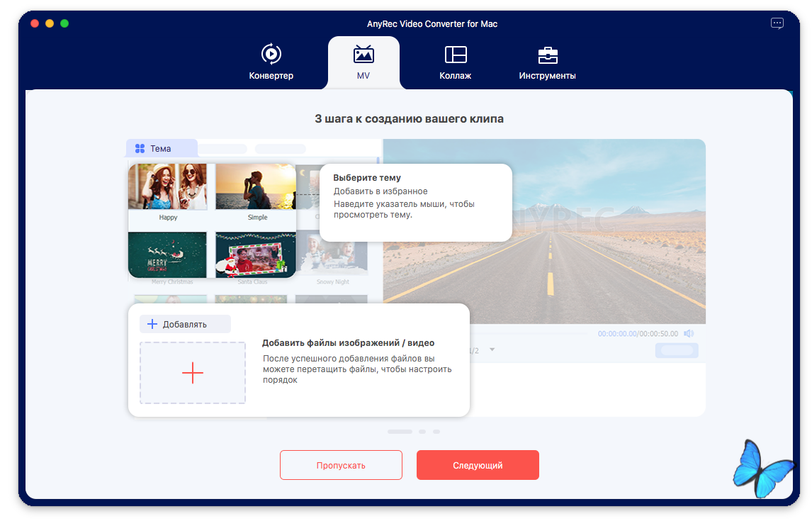Select the Simple theme thumbnail
The image size is (812, 521).
[x=256, y=187]
